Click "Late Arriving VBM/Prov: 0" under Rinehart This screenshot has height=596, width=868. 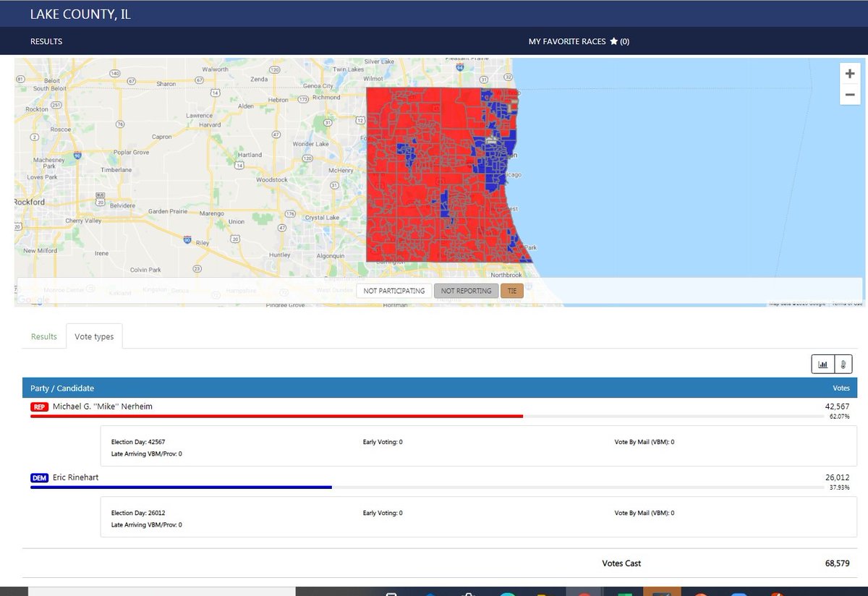click(146, 524)
